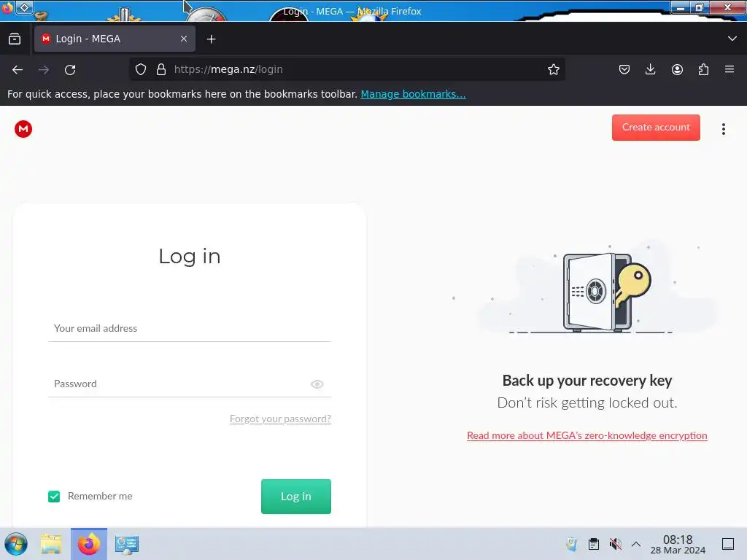Toggle password visibility eye icon
This screenshot has height=560, width=747.
[317, 384]
